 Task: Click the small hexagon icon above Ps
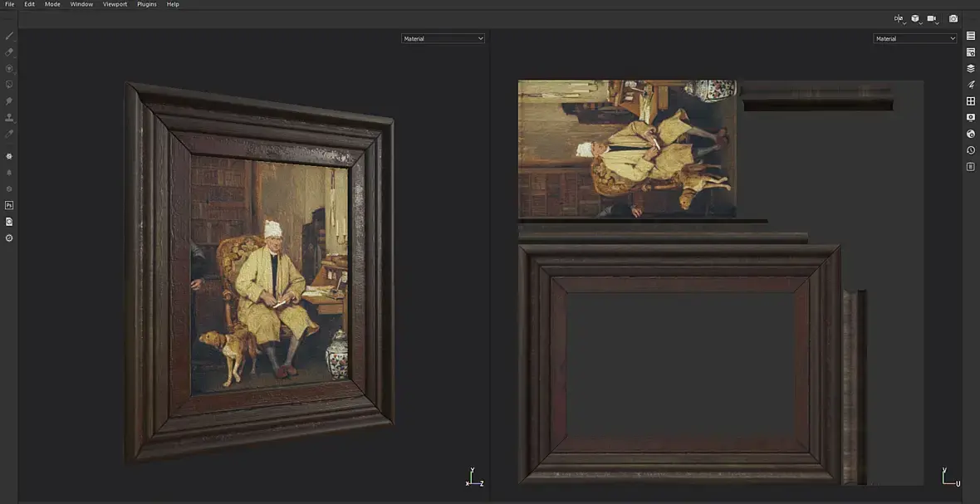pyautogui.click(x=9, y=188)
